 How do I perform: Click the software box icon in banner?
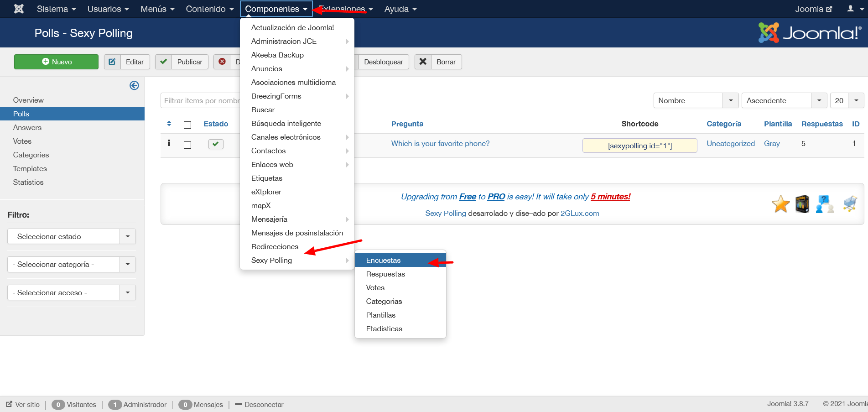[802, 204]
